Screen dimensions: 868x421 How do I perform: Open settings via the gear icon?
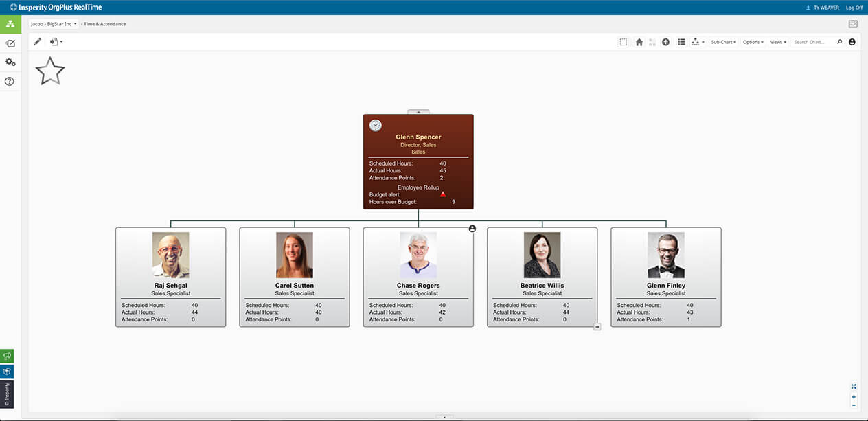[10, 61]
